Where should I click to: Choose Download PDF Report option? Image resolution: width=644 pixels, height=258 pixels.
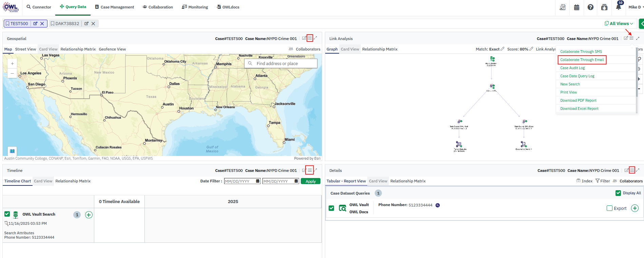point(578,100)
